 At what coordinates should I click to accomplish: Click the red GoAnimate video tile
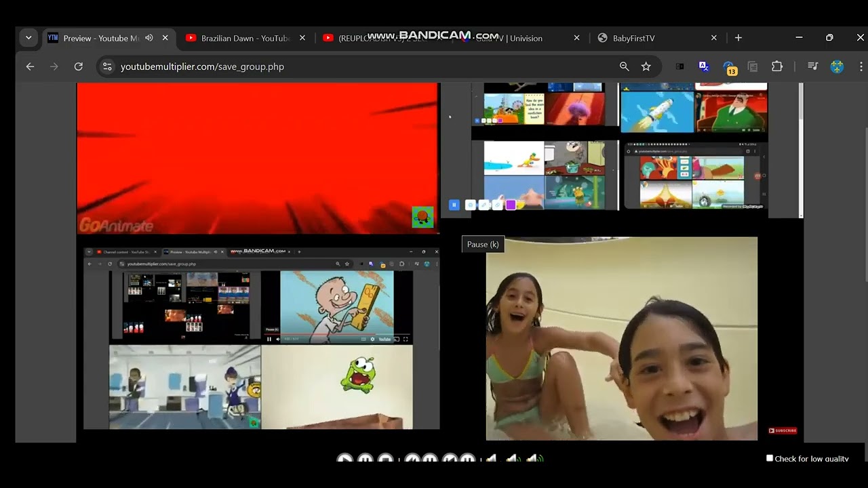258,159
